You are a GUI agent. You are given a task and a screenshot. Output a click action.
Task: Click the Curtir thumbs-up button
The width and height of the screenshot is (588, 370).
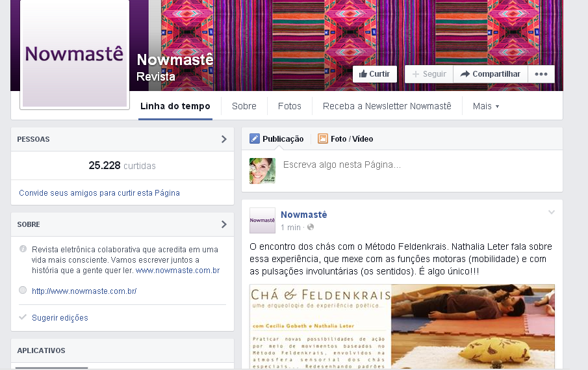(x=374, y=74)
